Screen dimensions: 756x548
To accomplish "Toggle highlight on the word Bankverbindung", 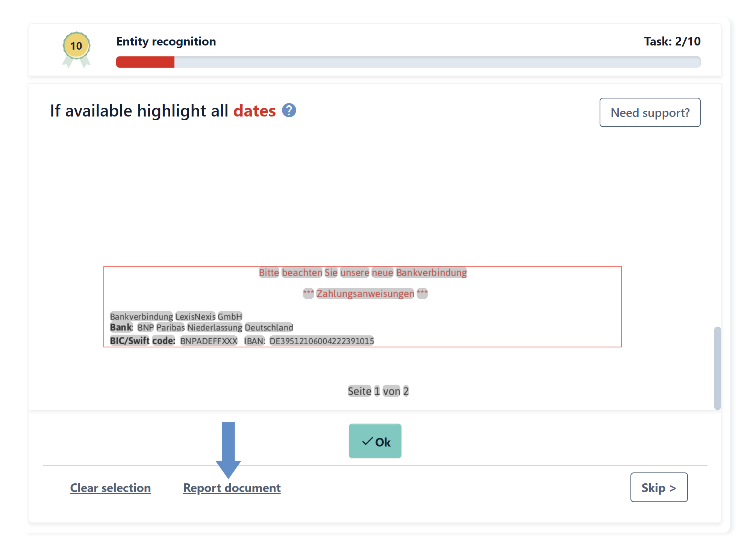I will [141, 316].
